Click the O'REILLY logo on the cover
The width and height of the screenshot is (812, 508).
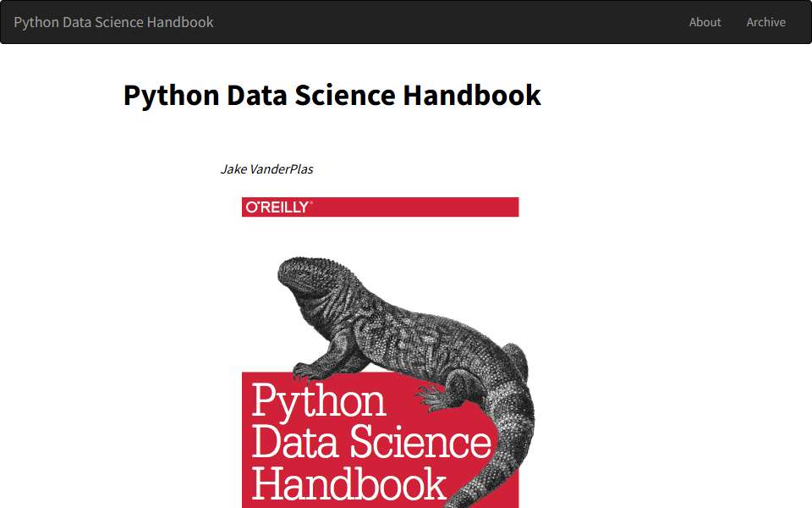(x=278, y=207)
